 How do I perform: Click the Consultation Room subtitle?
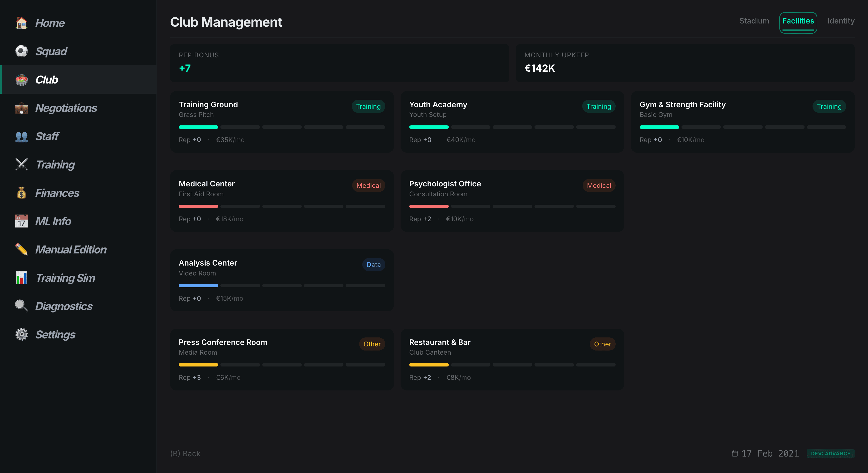[x=438, y=194]
